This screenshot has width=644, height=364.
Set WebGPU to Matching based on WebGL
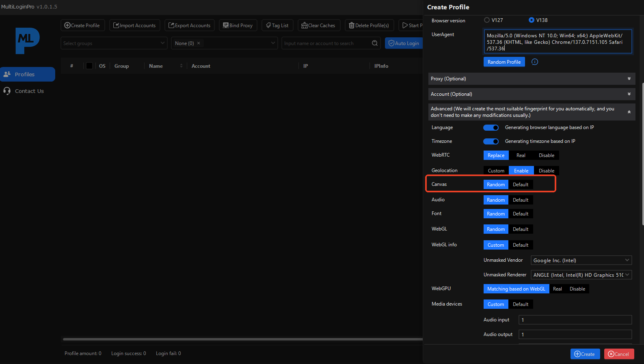click(x=516, y=289)
